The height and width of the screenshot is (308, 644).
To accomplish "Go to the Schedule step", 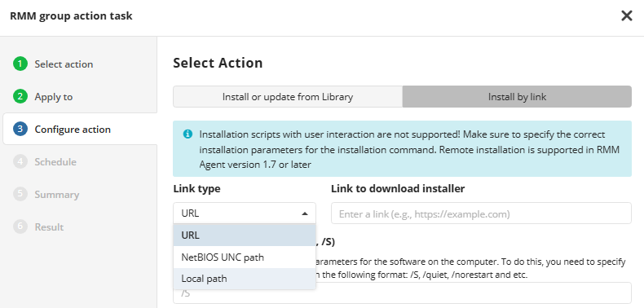I will click(55, 162).
